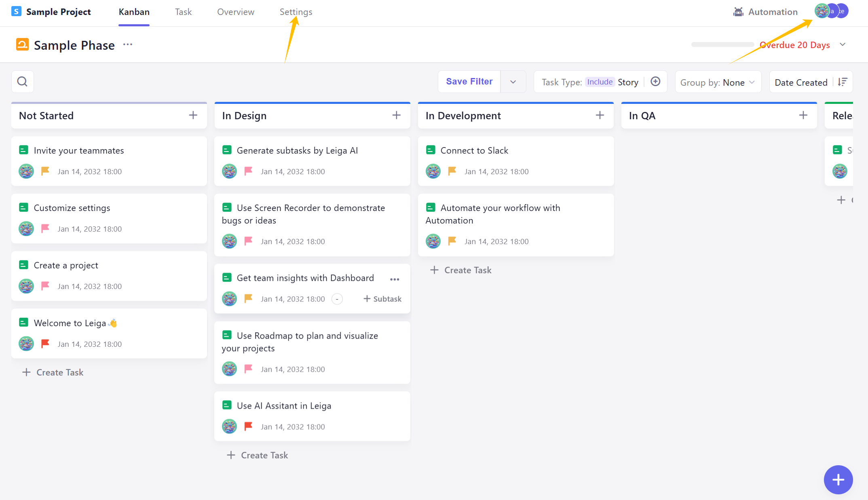Click red flag on Welcome to Leiga card
This screenshot has width=868, height=500.
coord(45,344)
